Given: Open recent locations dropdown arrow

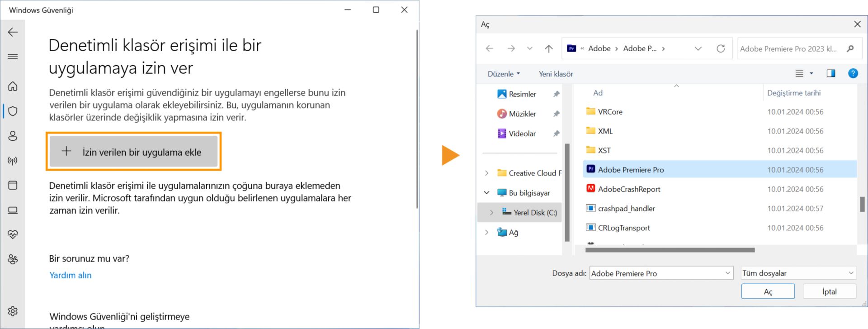Looking at the screenshot, I should [x=530, y=48].
